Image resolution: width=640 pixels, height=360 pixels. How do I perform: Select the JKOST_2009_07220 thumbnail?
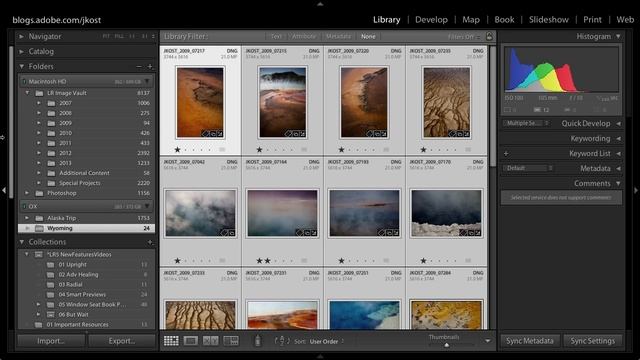pyautogui.click(x=364, y=102)
